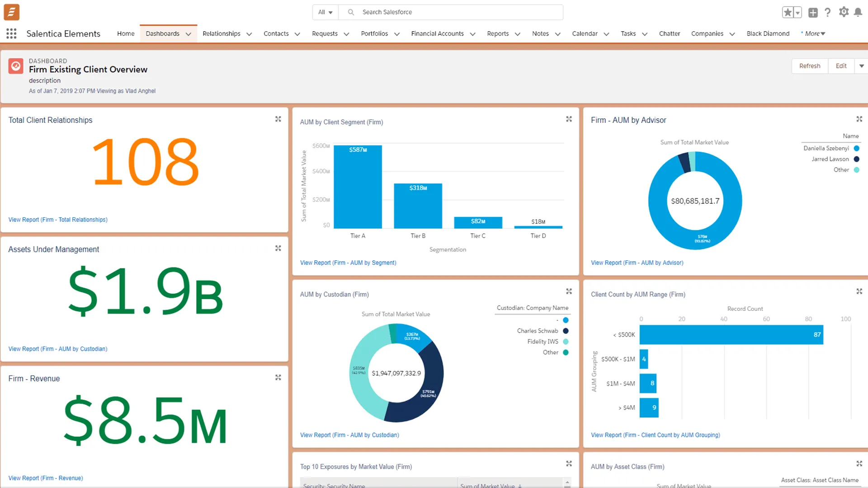Open the Chatter tab
This screenshot has height=488, width=868.
point(670,33)
